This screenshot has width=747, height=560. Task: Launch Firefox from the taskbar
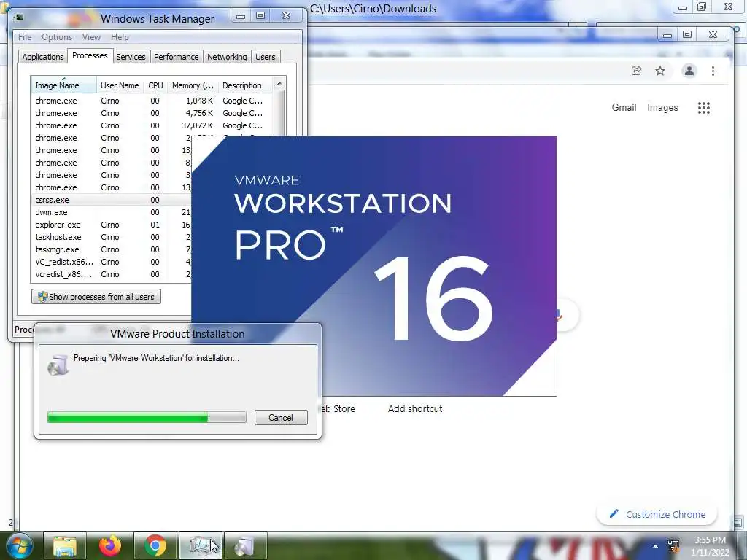[x=110, y=545]
